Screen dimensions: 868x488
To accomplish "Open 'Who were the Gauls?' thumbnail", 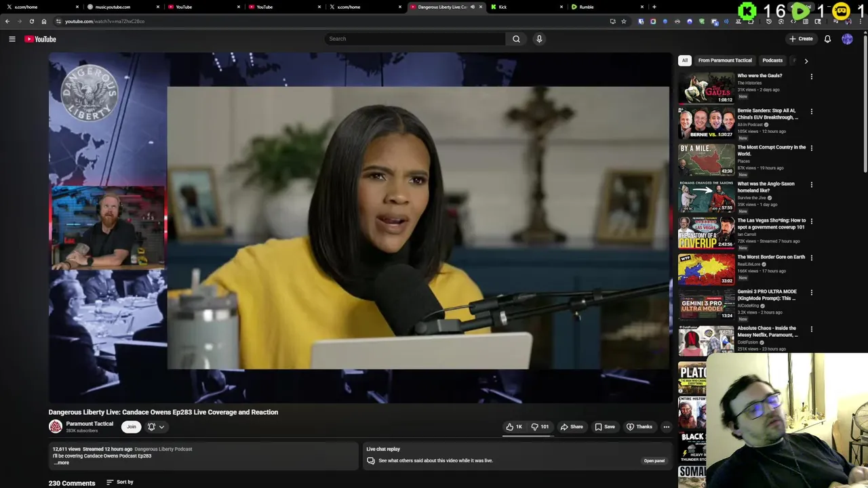I will tap(706, 87).
